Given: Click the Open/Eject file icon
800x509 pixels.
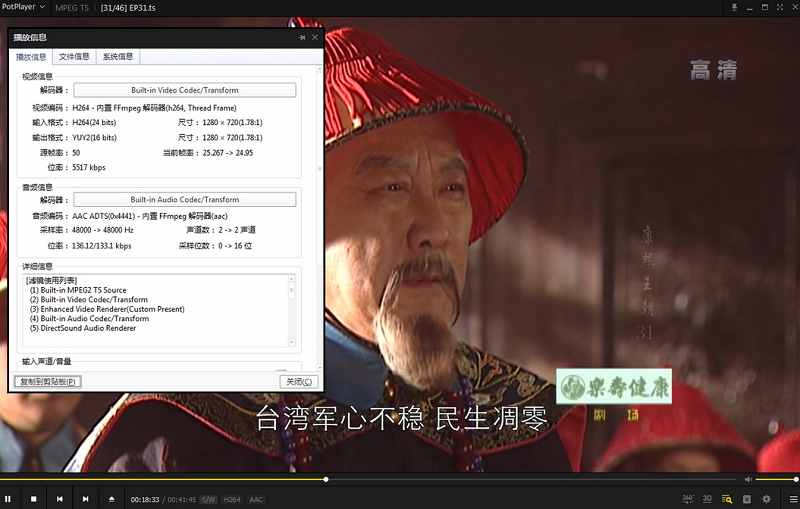Looking at the screenshot, I should click(x=112, y=499).
